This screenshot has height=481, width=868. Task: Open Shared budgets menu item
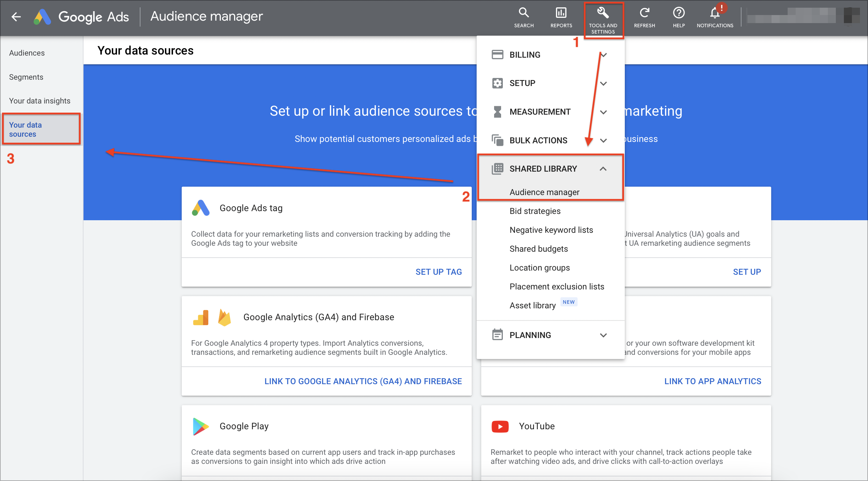[539, 249]
